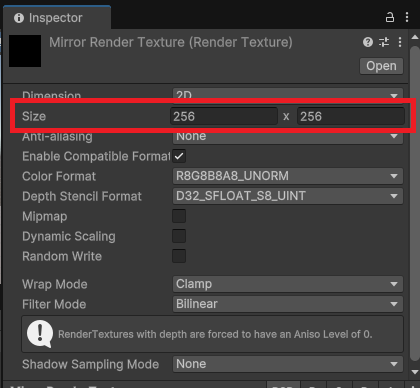Open the Render Texture component's kebab menu
The image size is (420, 388).
(400, 42)
